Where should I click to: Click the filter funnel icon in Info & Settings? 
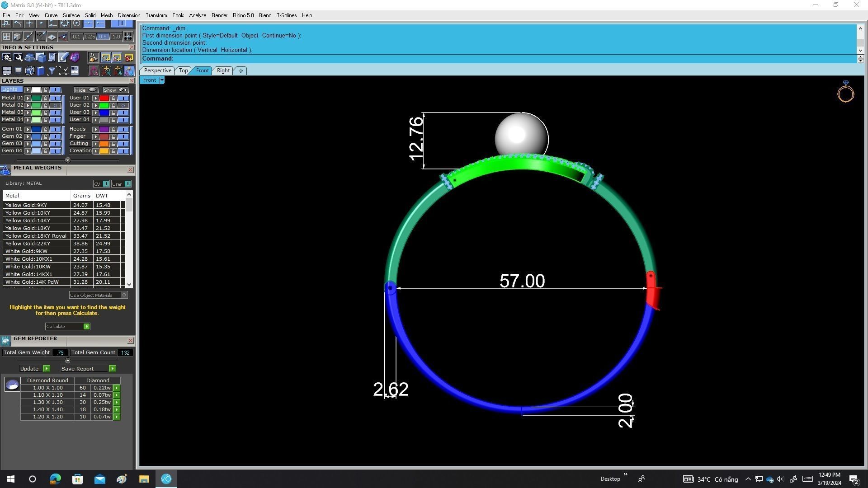[52, 71]
